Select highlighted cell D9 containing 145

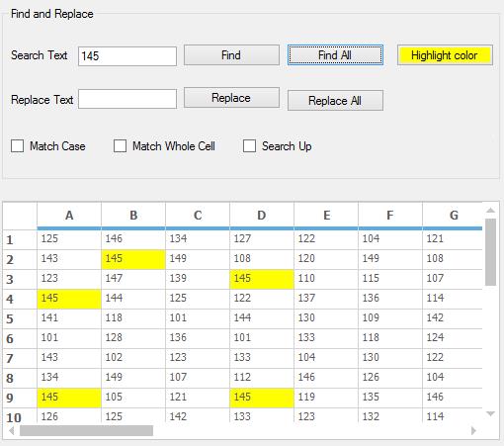[x=262, y=398]
